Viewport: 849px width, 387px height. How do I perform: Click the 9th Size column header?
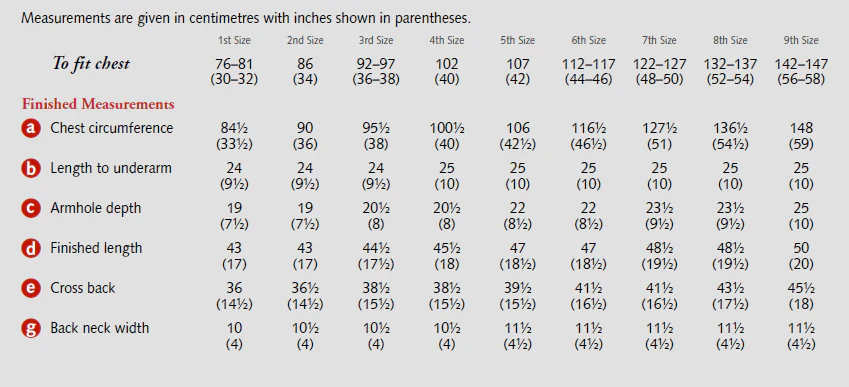click(x=801, y=41)
